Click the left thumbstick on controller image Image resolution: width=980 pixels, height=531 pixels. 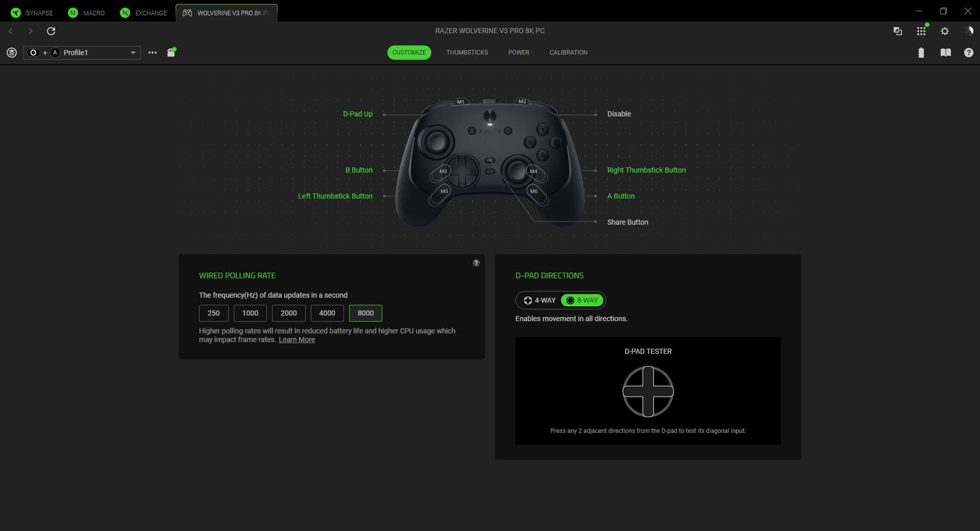436,141
